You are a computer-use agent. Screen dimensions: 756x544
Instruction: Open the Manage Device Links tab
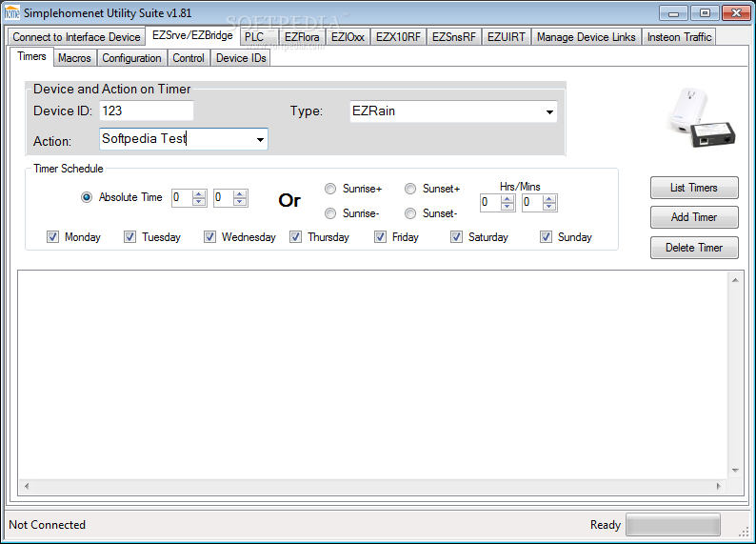point(587,37)
